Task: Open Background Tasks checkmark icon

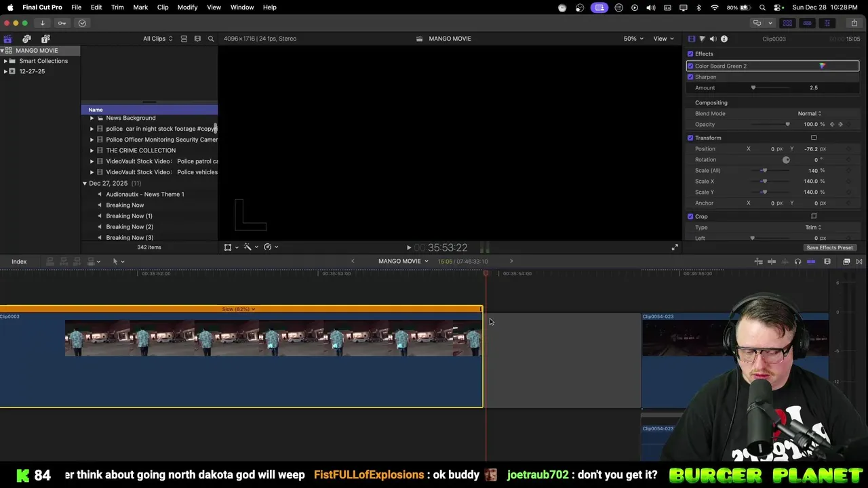Action: click(82, 23)
